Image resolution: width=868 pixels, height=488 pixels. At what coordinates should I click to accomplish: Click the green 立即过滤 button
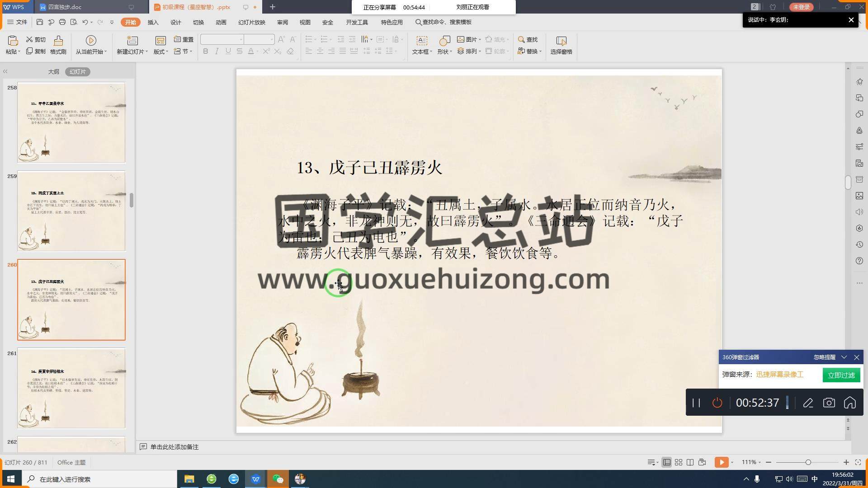[841, 375]
